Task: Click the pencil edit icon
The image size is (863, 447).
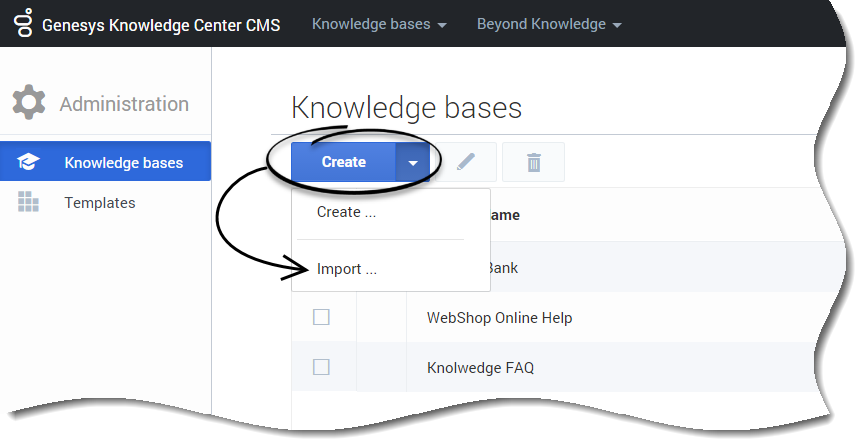Action: 465,162
